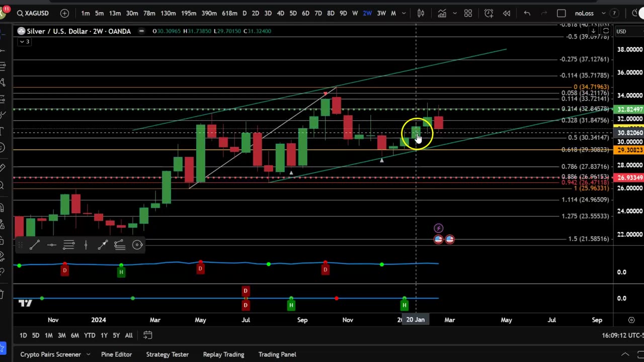Set range to 6M
The image size is (644, 362).
(x=74, y=335)
